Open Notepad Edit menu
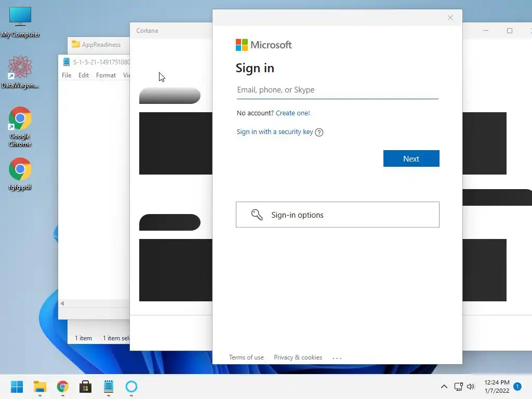Image resolution: width=532 pixels, height=399 pixels. [84, 75]
